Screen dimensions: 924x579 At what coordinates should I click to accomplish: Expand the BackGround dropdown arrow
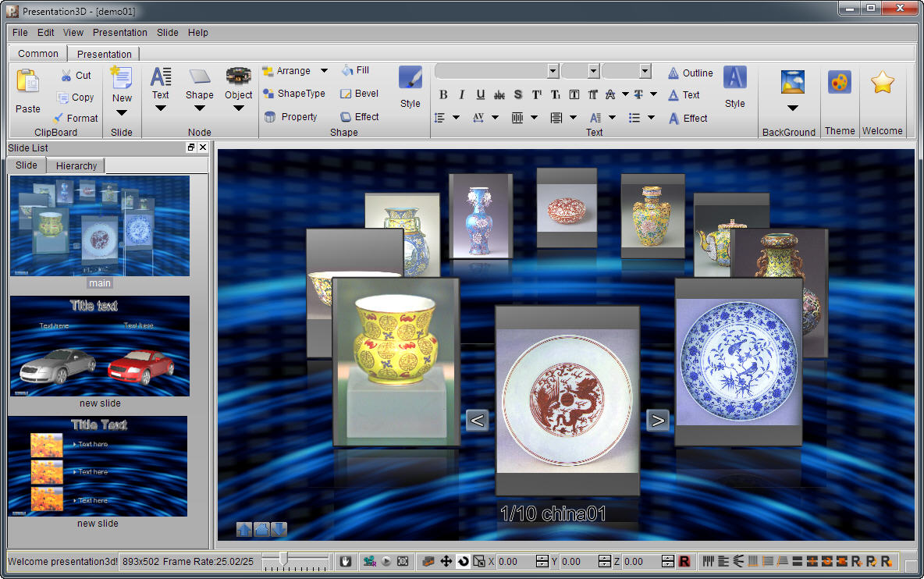(793, 108)
